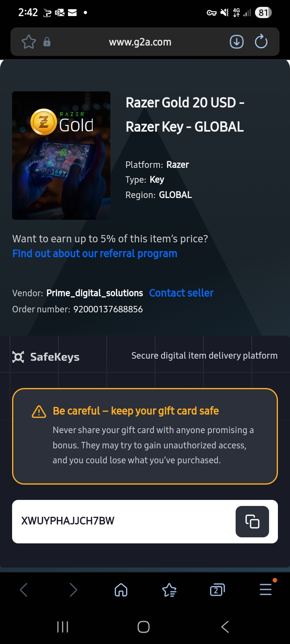Reload the page with refresh icon
The image size is (290, 644).
pos(261,41)
